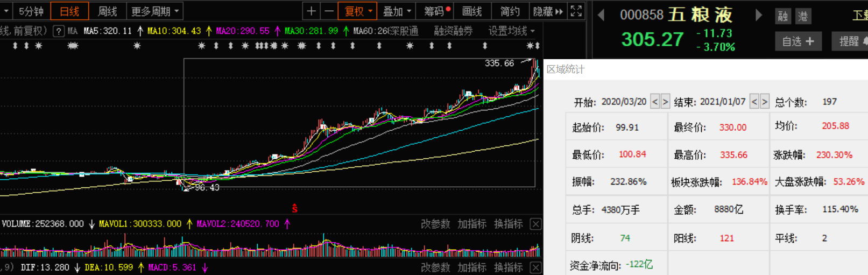Open 叠加 overlay dropdown
Screen dimensions: 868x275
[397, 11]
